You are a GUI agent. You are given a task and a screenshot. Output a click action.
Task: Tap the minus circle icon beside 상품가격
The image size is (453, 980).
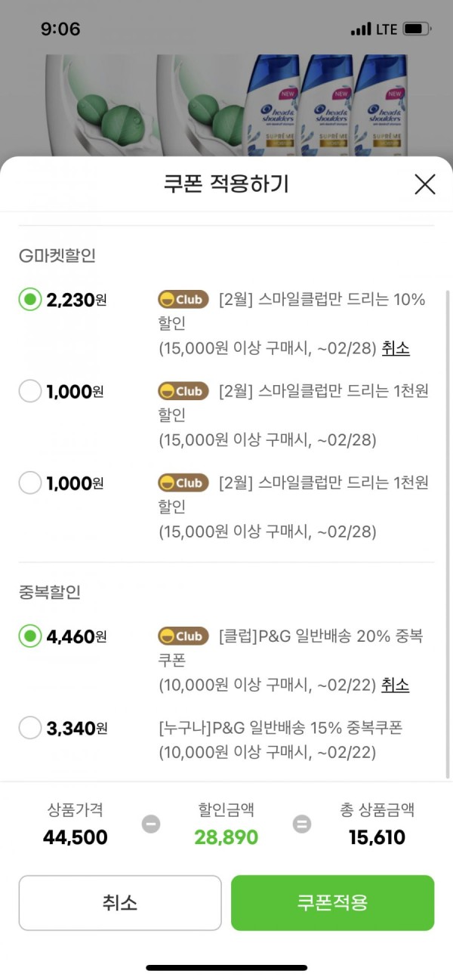point(151,824)
